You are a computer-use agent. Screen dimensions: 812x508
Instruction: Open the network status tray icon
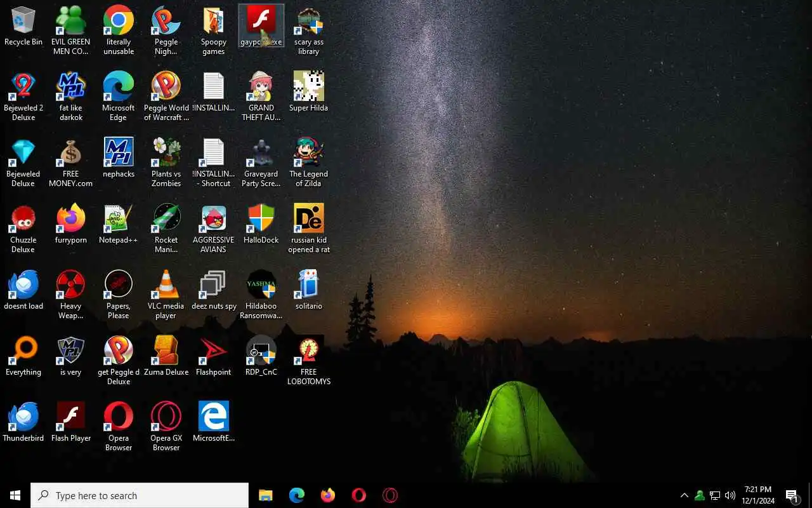[715, 495]
